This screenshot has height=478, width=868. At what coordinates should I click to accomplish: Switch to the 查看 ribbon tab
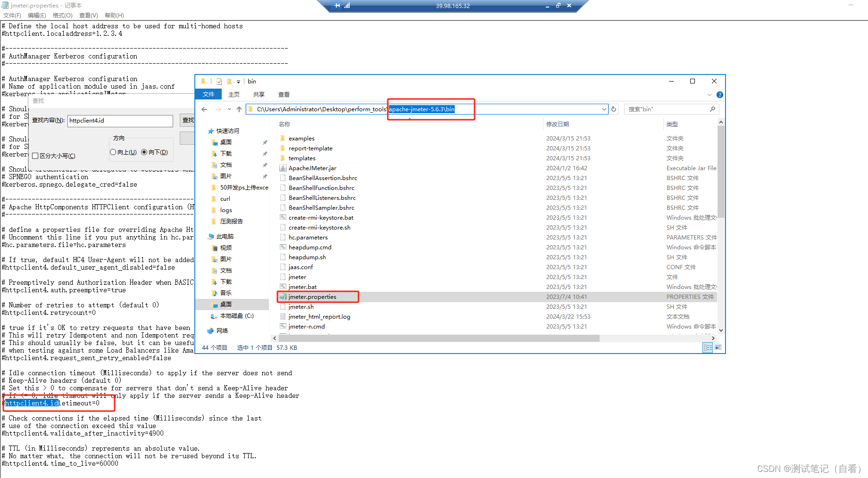pyautogui.click(x=284, y=94)
